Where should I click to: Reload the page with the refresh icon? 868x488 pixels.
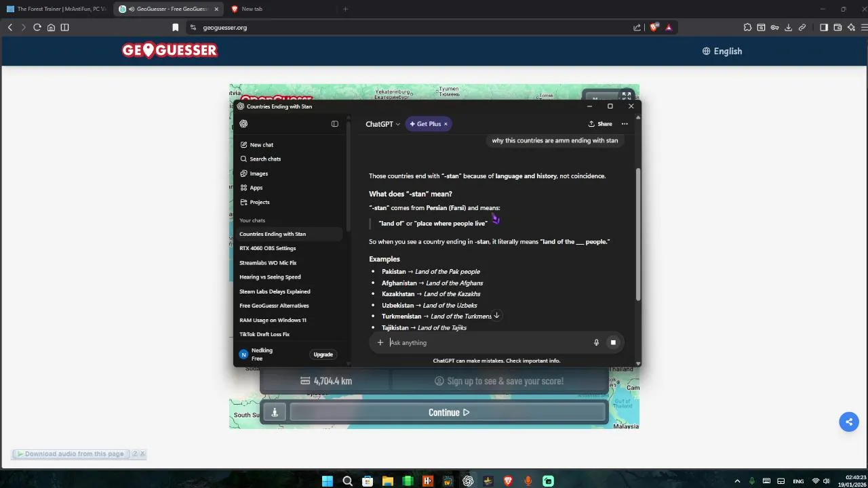(x=37, y=27)
